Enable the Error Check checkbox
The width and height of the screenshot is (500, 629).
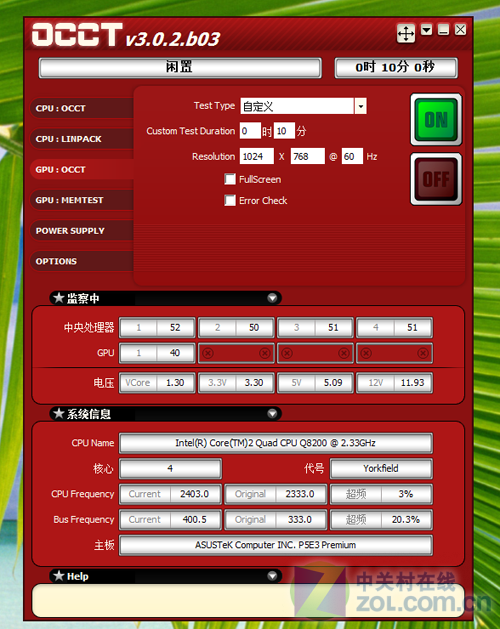230,200
